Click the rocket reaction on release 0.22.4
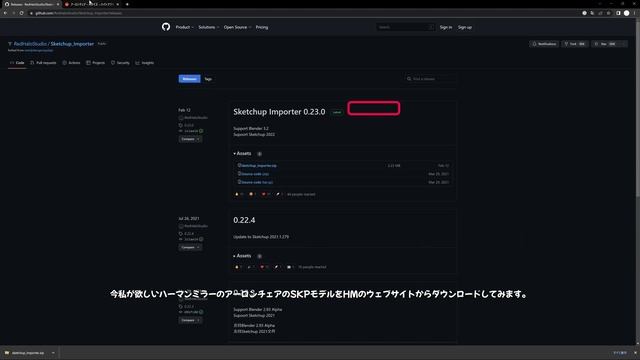Screen dimensions: 640x360 pos(278,267)
